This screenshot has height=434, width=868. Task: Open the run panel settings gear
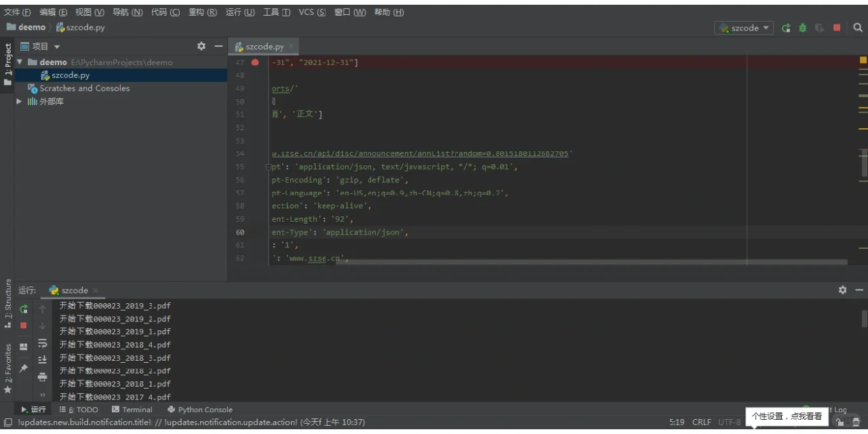[x=842, y=290]
